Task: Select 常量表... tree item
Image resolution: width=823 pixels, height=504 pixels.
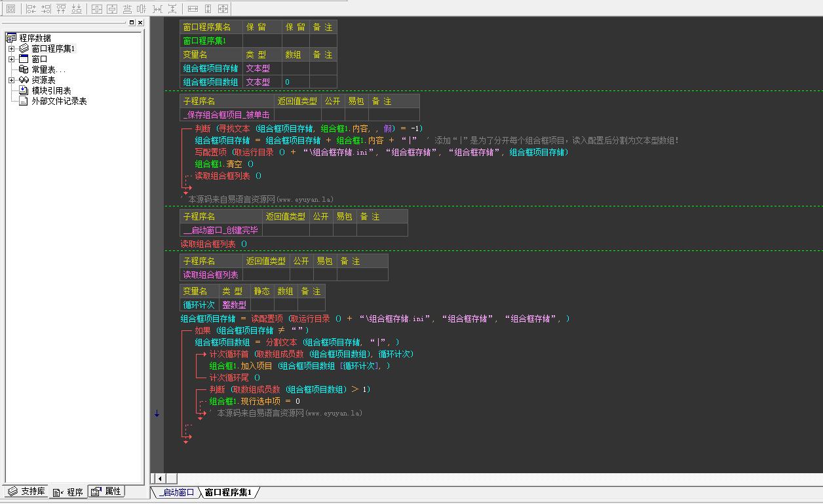Action: (48, 69)
